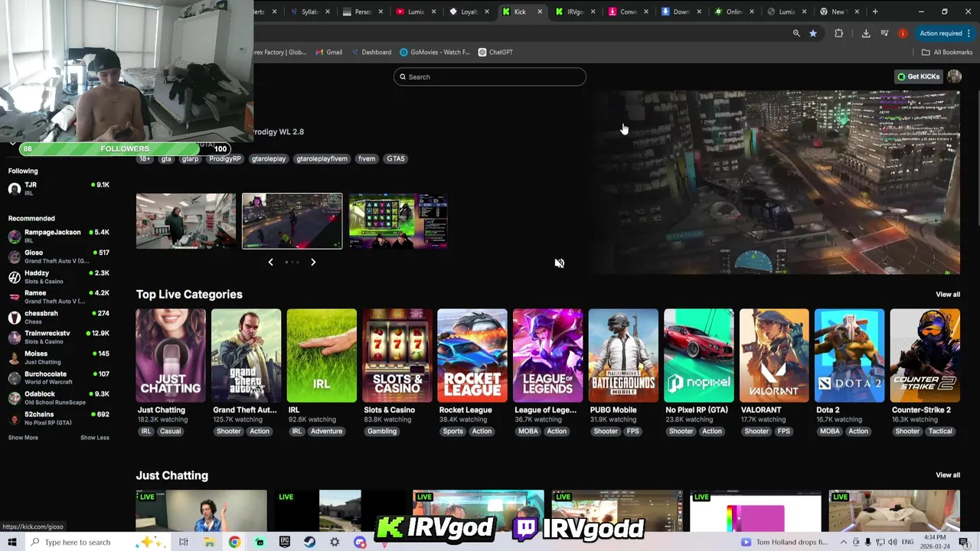Collapse sidebar list with Show Less
Screen dimensions: 980x551
(x=95, y=438)
